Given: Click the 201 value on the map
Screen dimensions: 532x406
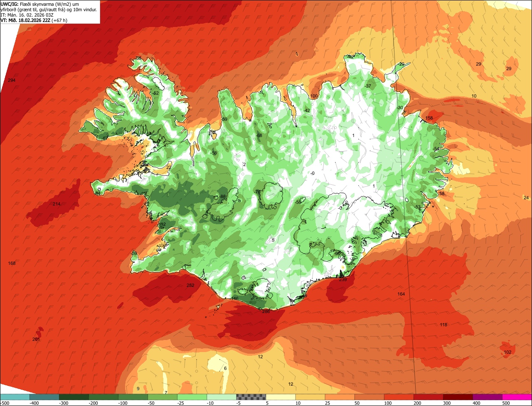Looking at the screenshot, I should 36,340.
